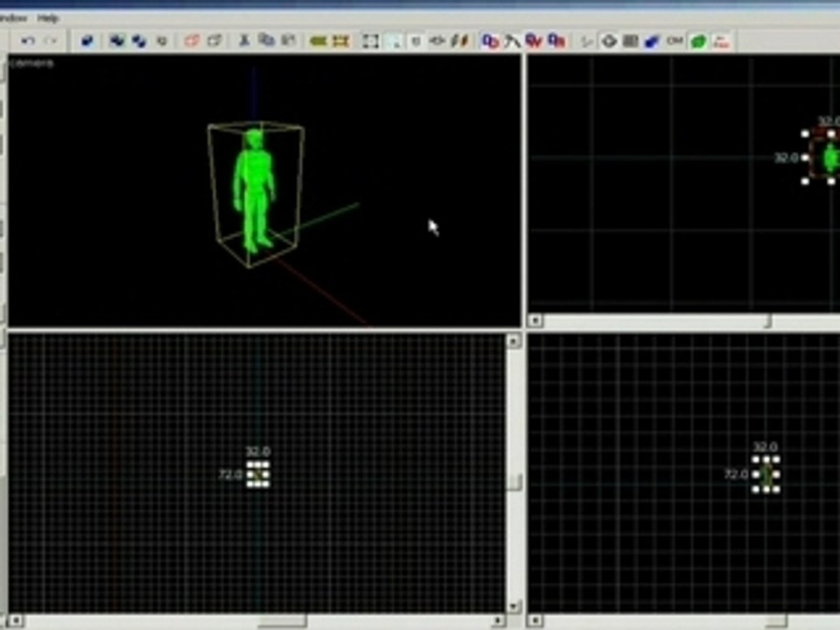Screen dimensions: 840x630
Task: Cut selection using the scissors icon
Action: [244, 41]
